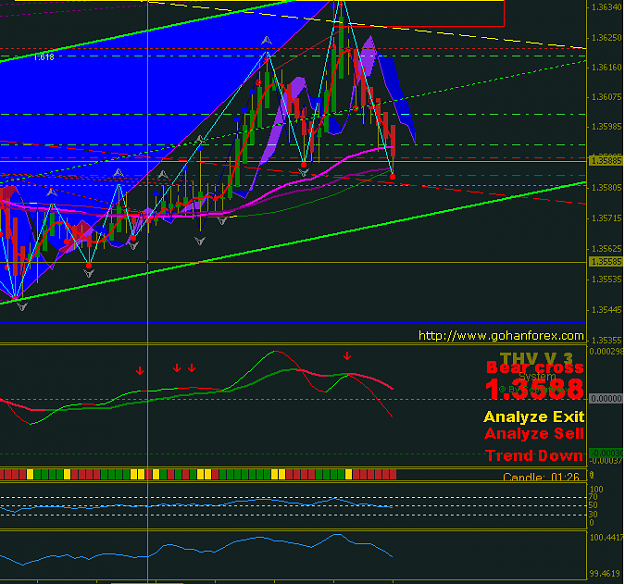Click the red 'Analyze Sell' label
Screen dimensions: 625x584
(x=535, y=433)
